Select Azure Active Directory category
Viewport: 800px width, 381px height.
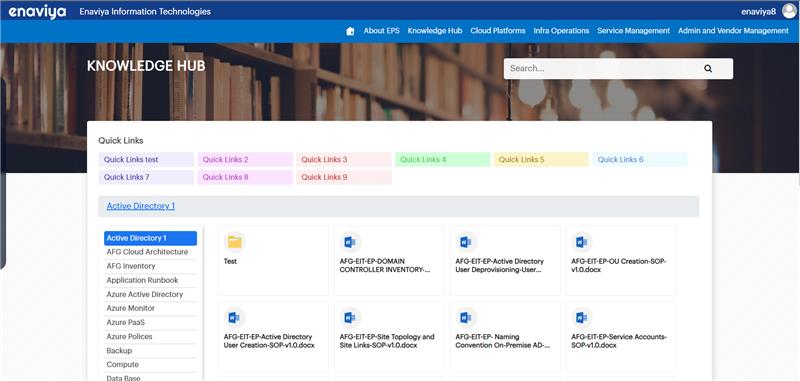151,295
